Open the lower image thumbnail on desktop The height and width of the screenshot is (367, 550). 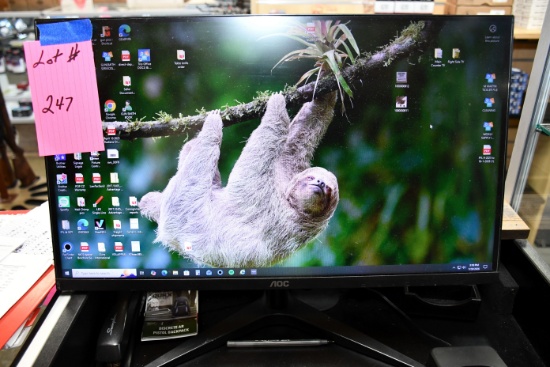pyautogui.click(x=401, y=102)
